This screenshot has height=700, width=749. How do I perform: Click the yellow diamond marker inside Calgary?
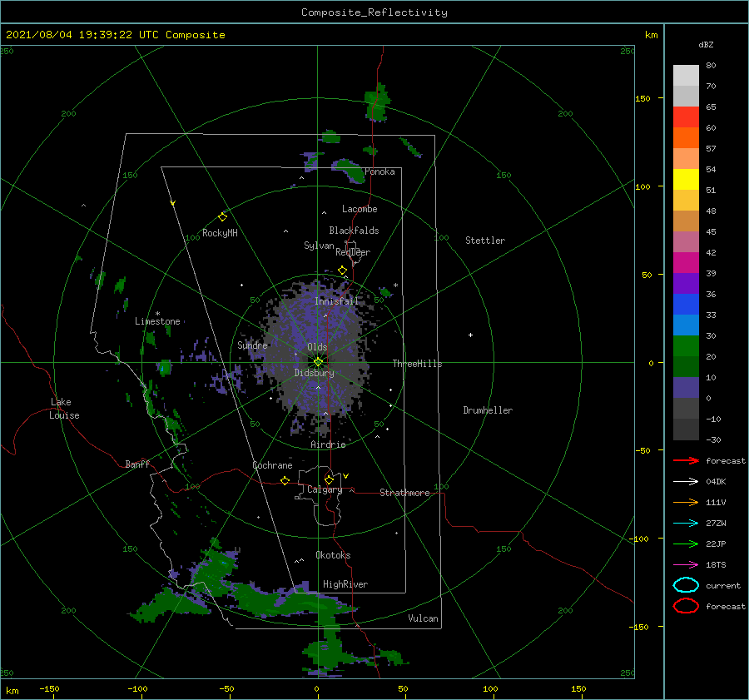tap(329, 479)
